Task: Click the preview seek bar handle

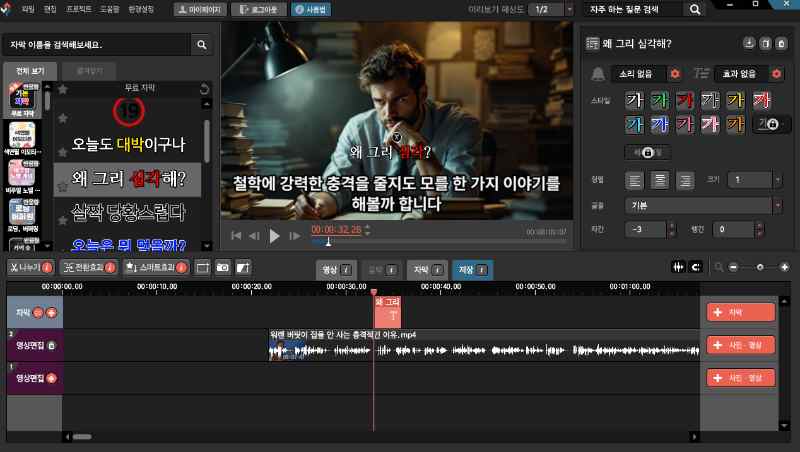Action: (x=329, y=242)
